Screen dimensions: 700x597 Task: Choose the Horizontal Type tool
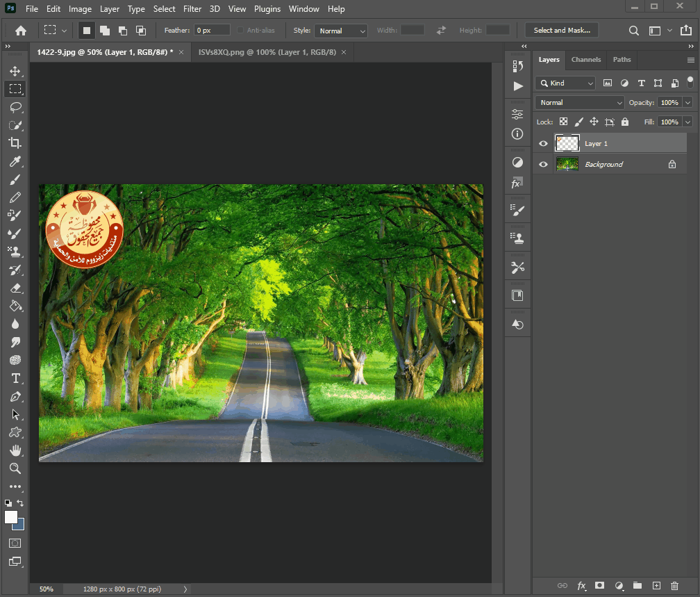click(x=15, y=379)
